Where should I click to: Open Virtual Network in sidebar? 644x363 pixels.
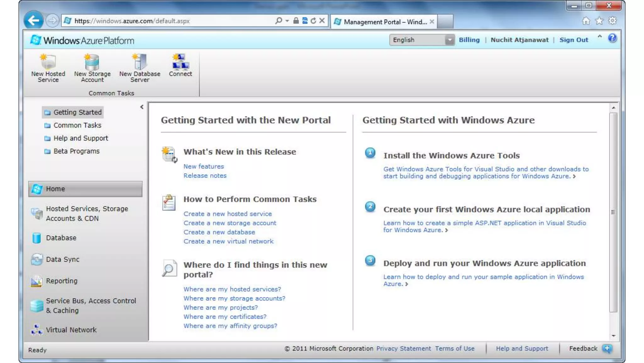coord(71,330)
